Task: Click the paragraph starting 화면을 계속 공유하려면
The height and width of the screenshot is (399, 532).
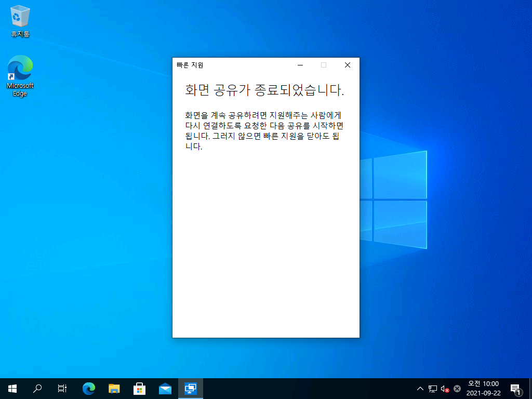Action: (x=264, y=131)
